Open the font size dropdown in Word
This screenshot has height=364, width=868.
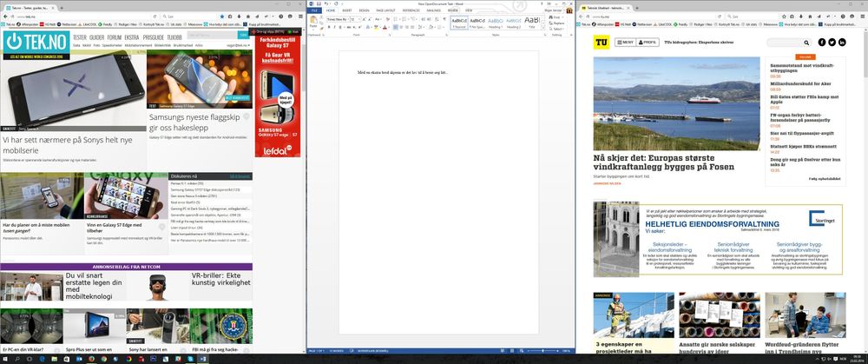[359, 19]
